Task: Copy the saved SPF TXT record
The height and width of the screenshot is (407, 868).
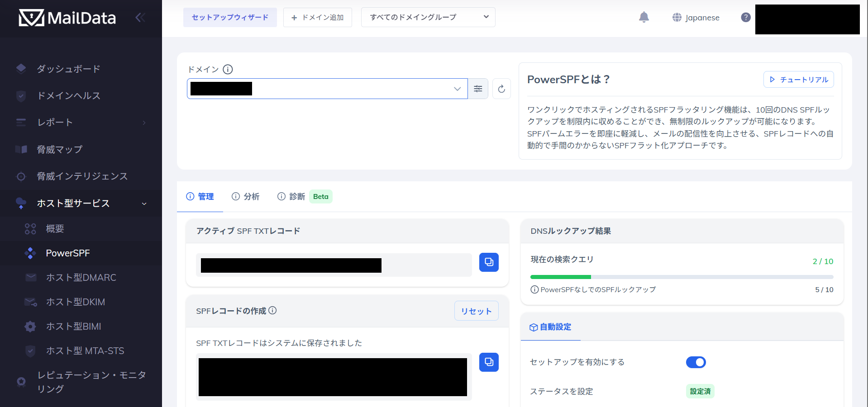Action: pyautogui.click(x=489, y=362)
